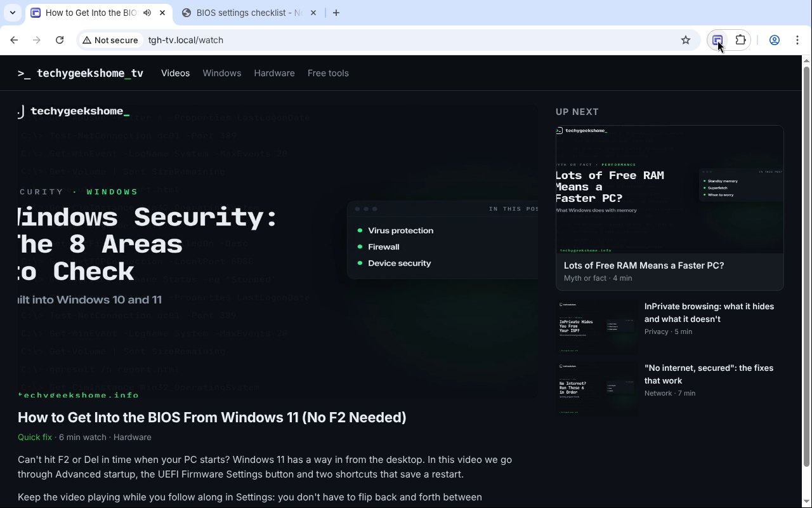This screenshot has height=508, width=812.
Task: Expand the tab search dropdown arrow
Action: [x=12, y=13]
